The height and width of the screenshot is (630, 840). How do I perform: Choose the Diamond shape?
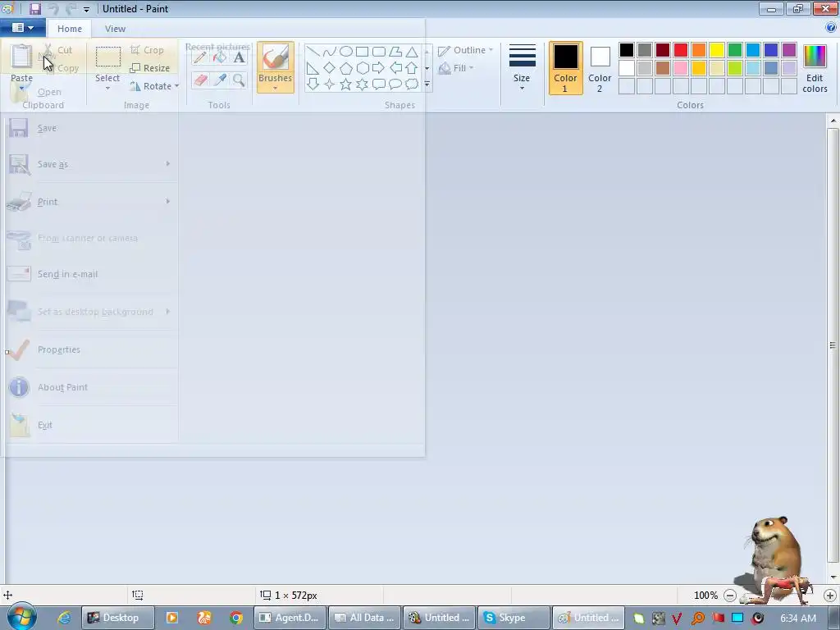[330, 68]
